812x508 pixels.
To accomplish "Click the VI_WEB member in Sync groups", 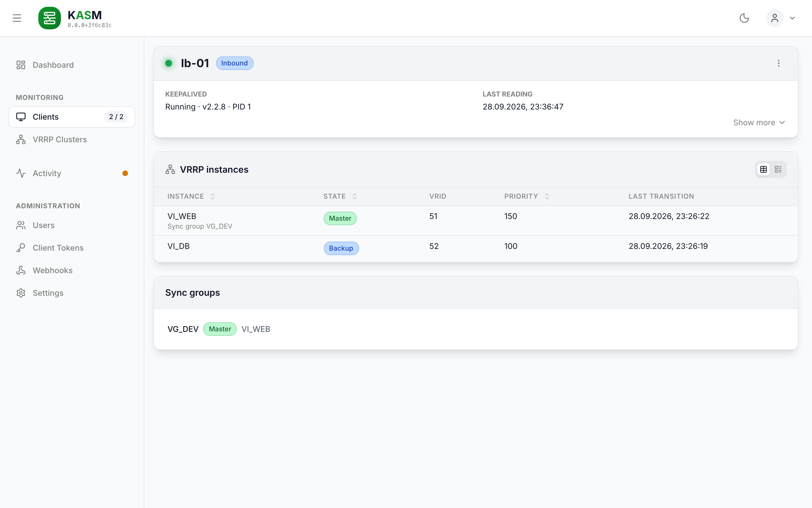I will coord(256,329).
